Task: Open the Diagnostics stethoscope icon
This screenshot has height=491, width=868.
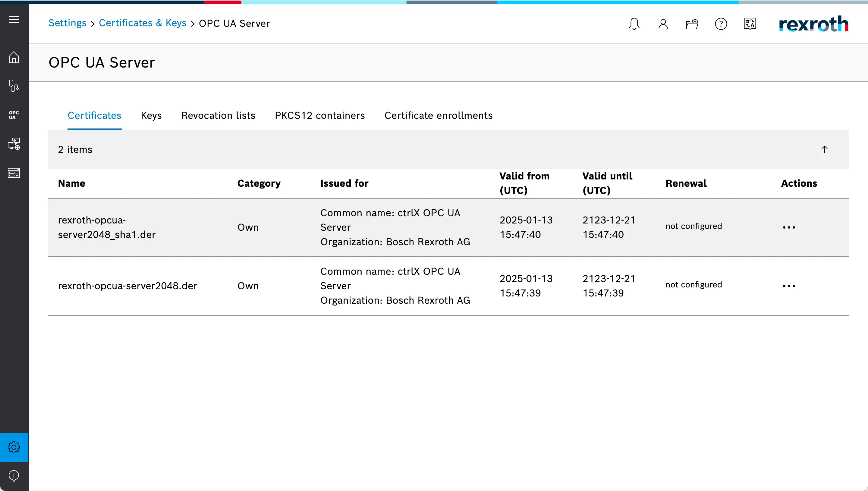Action: click(x=14, y=86)
